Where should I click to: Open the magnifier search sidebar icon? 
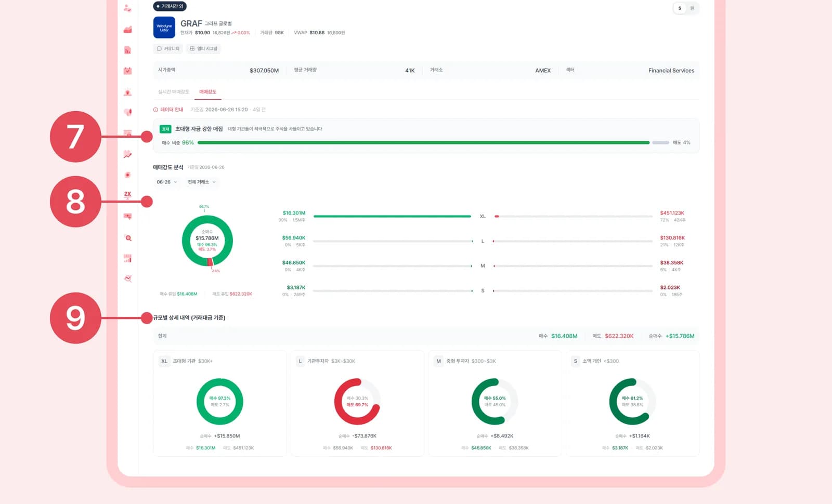[128, 238]
